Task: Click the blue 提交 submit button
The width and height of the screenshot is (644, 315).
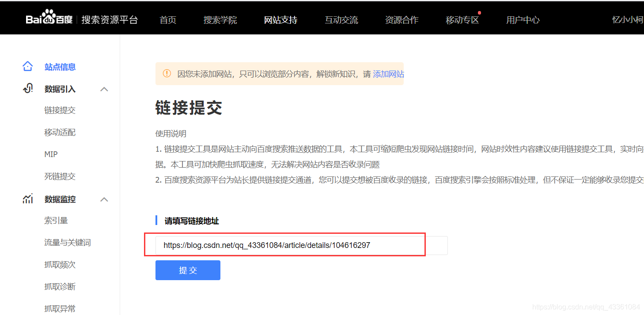Action: [187, 270]
